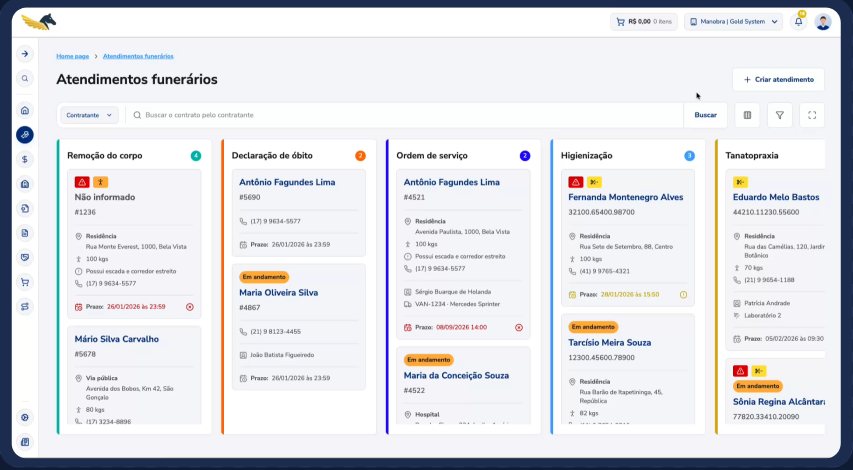This screenshot has width=853, height=470.
Task: Open the user avatar profile menu
Action: point(823,22)
